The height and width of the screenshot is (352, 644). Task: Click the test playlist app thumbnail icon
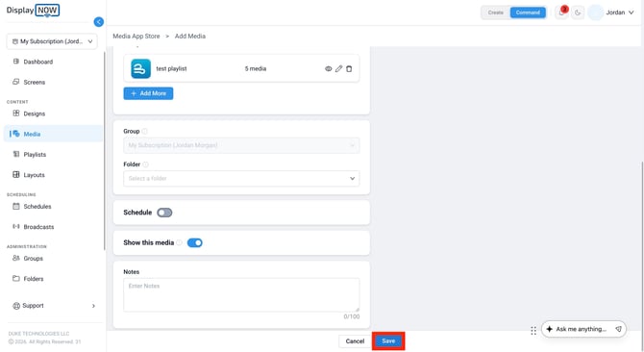140,68
